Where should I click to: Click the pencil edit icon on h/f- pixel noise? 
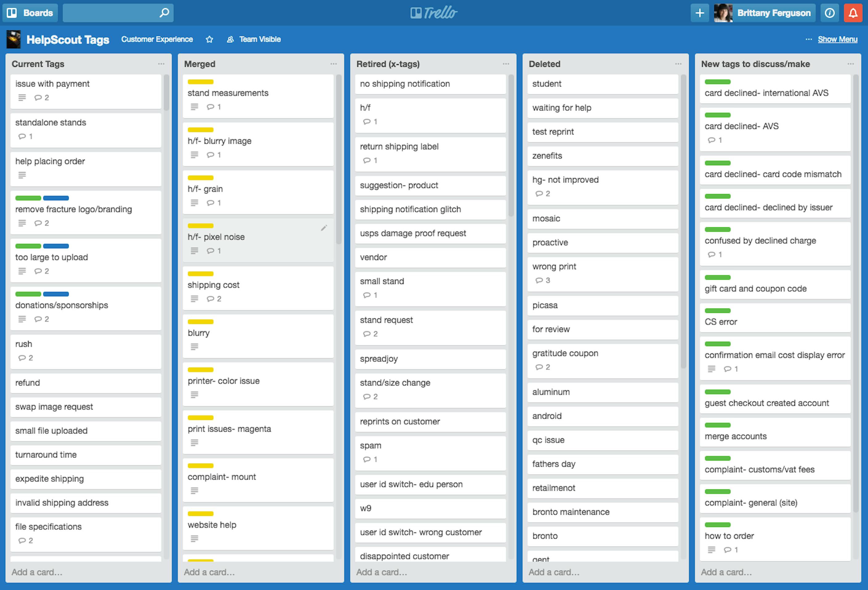324,228
